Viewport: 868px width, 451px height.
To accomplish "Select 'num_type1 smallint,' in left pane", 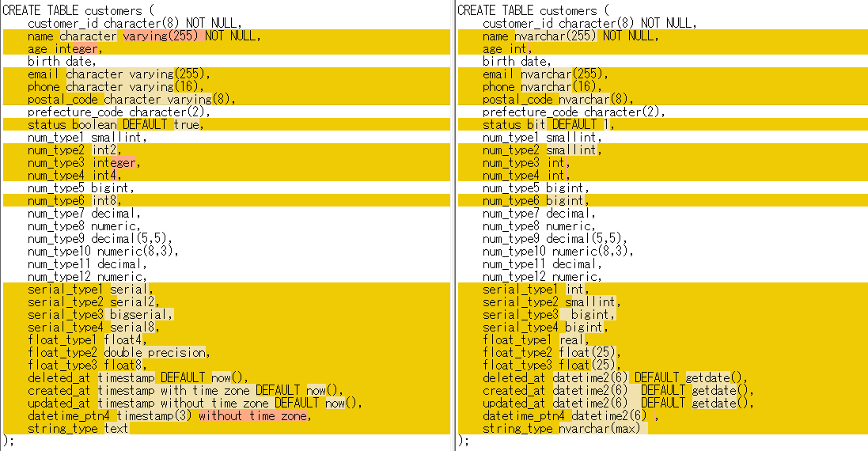I will point(87,137).
